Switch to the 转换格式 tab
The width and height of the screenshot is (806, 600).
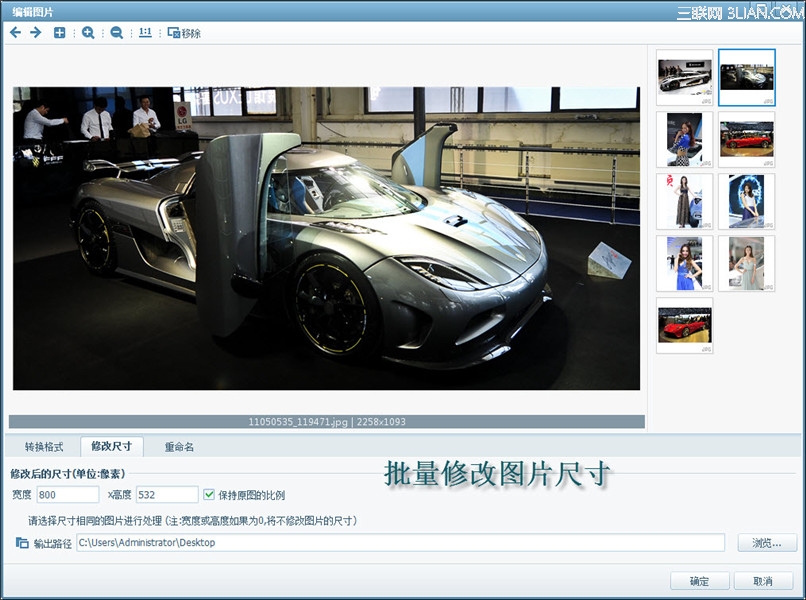(44, 447)
